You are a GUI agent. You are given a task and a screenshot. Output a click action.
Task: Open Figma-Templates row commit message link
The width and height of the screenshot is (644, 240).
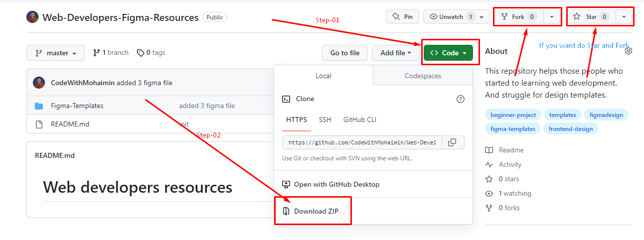[207, 106]
